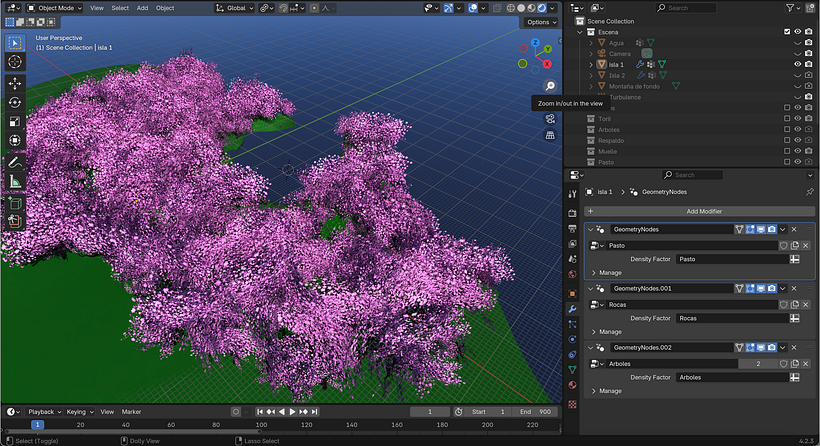Open the Object menu
Image resolution: width=820 pixels, height=446 pixels.
point(165,8)
